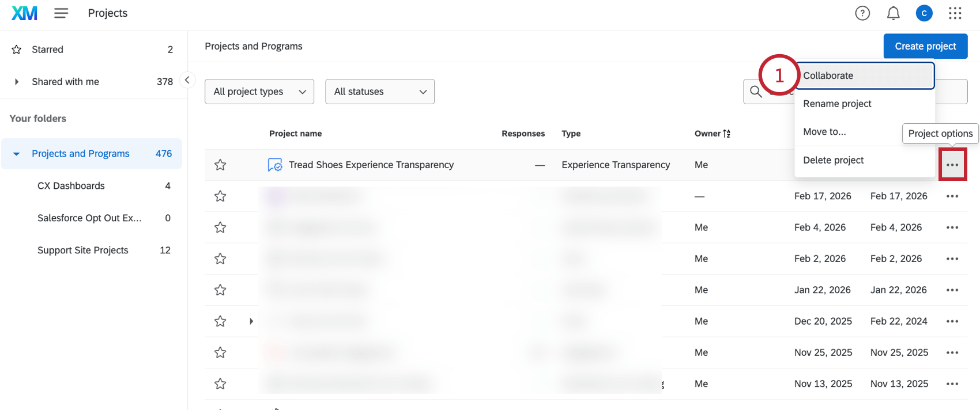
Task: Open the notifications bell
Action: click(893, 13)
